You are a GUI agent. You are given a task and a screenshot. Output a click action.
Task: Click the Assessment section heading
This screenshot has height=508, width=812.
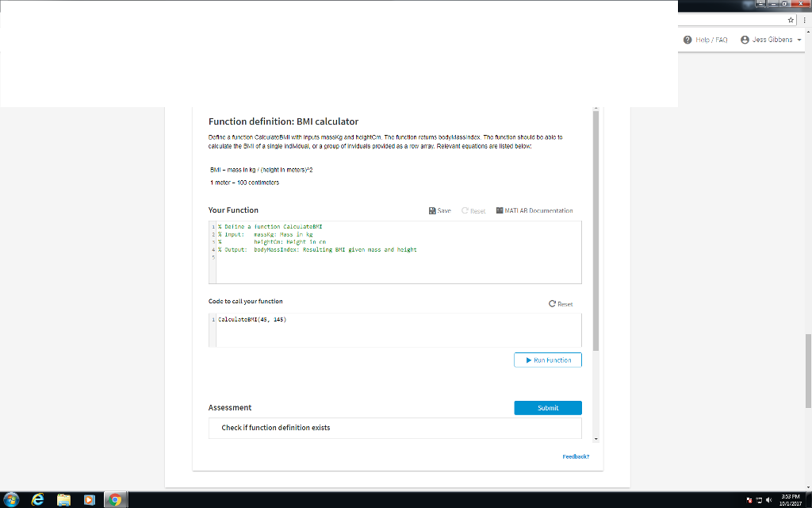tap(230, 407)
